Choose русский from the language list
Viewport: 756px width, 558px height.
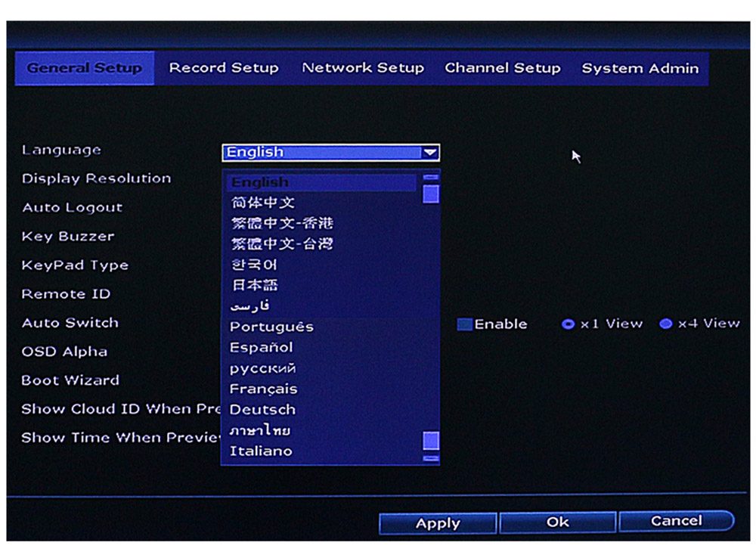point(262,368)
